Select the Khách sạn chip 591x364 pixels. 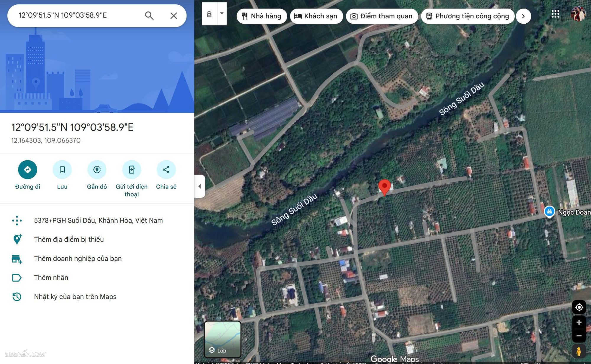click(x=316, y=16)
